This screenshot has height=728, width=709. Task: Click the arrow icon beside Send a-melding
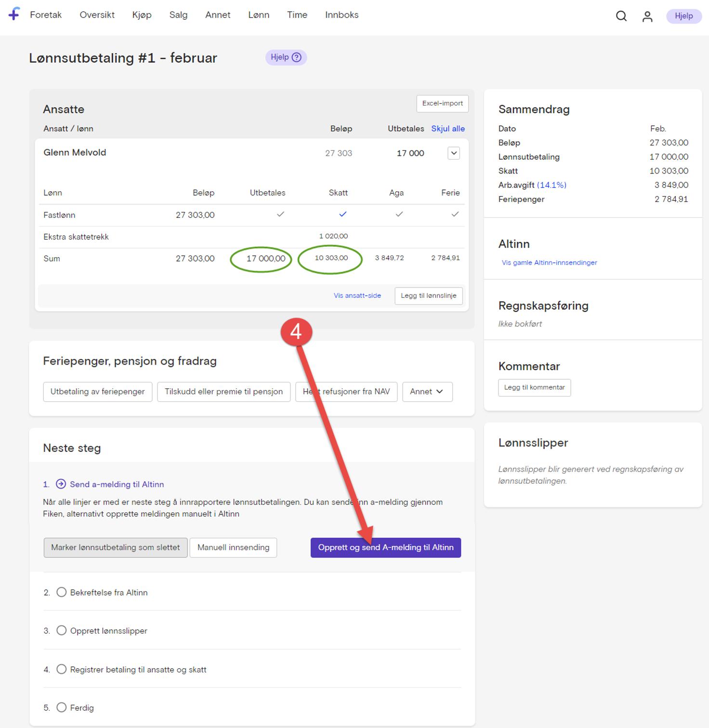coord(61,484)
